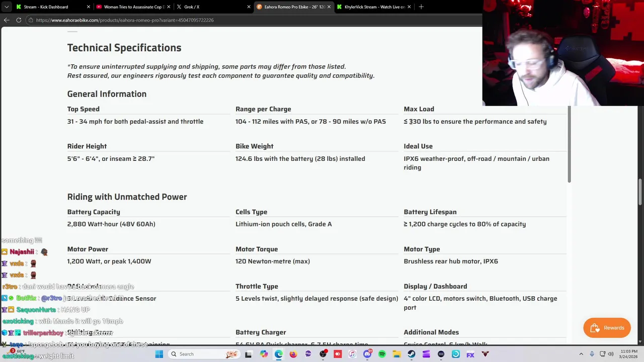
Task: Open the dark circular app in taskbar
Action: point(441,354)
